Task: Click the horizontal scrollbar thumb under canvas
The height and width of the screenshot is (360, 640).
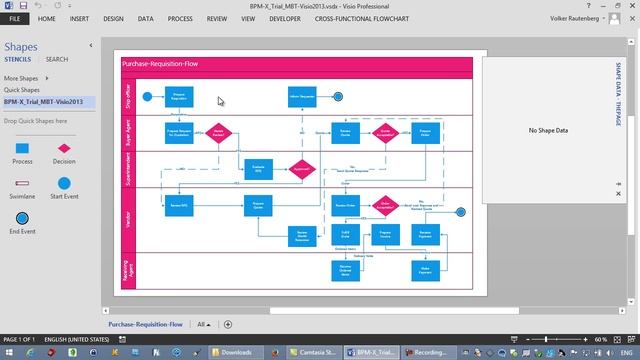Action: [394, 311]
